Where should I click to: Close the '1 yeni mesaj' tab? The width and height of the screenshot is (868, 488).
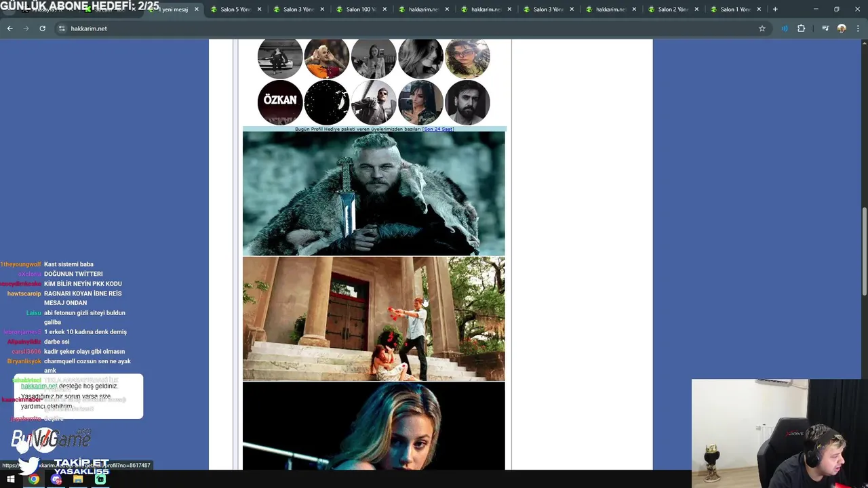197,9
